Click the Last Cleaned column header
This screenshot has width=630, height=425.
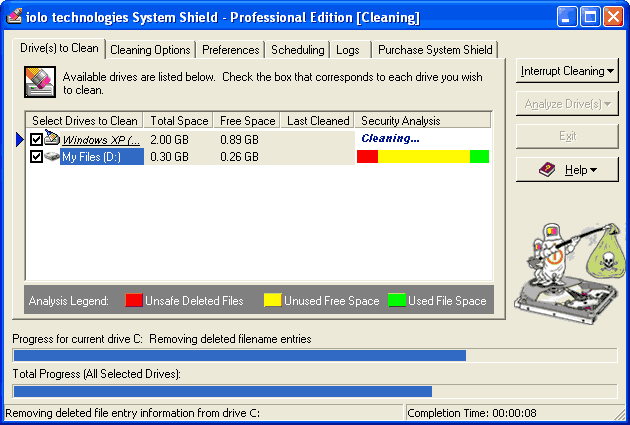pyautogui.click(x=317, y=121)
